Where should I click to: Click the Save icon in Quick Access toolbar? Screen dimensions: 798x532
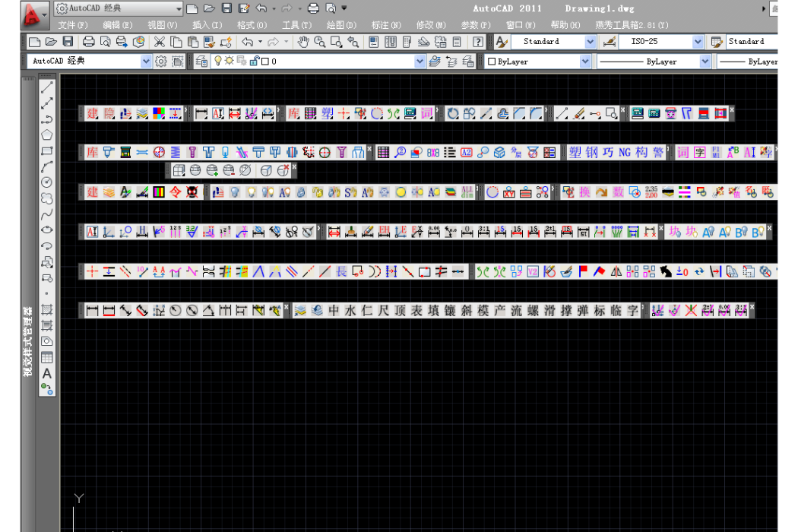[x=227, y=8]
